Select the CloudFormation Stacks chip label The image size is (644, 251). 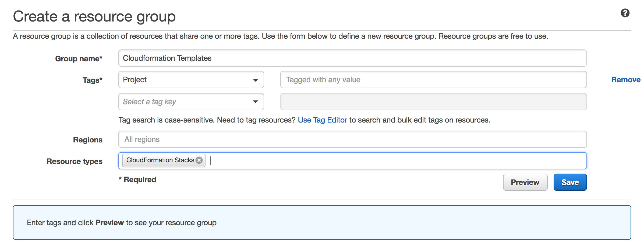(x=160, y=160)
